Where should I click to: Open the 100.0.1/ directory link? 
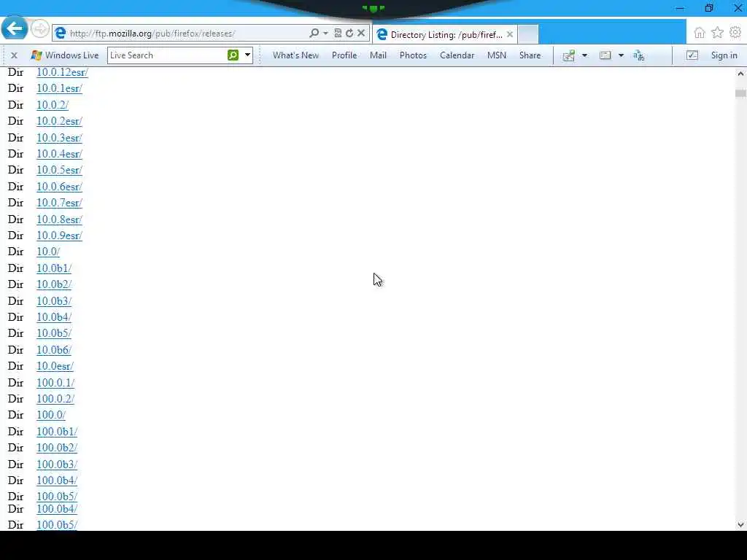point(55,383)
